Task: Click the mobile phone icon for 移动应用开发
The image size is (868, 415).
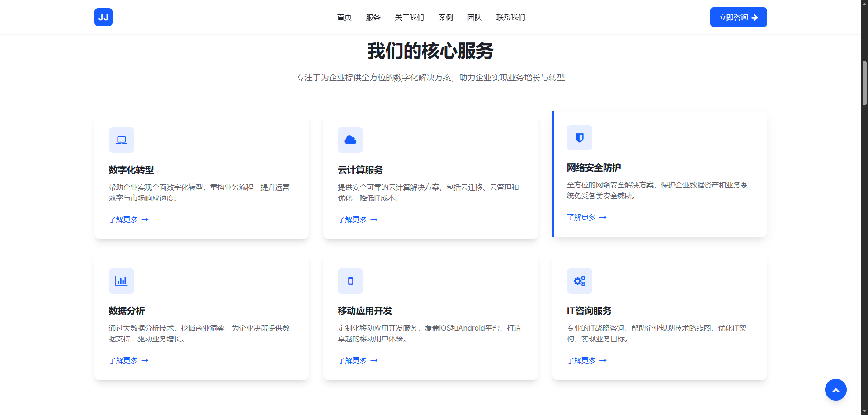Action: click(350, 281)
